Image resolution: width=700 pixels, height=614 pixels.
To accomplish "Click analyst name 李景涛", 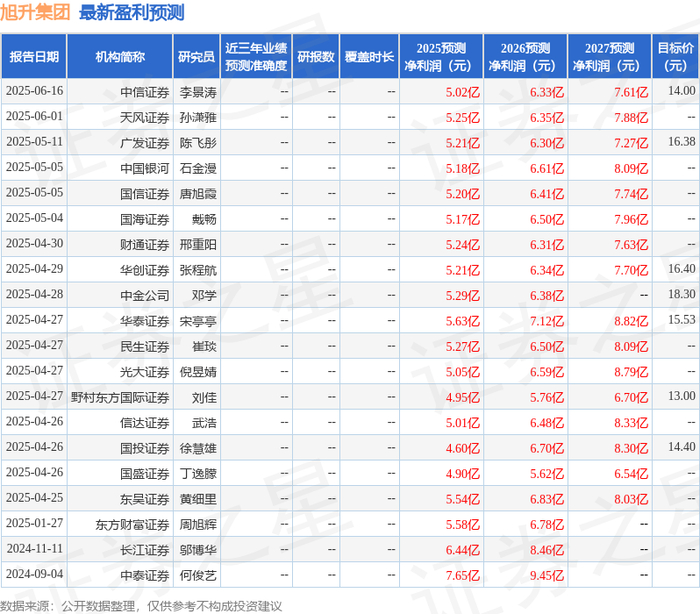I will pyautogui.click(x=198, y=92).
